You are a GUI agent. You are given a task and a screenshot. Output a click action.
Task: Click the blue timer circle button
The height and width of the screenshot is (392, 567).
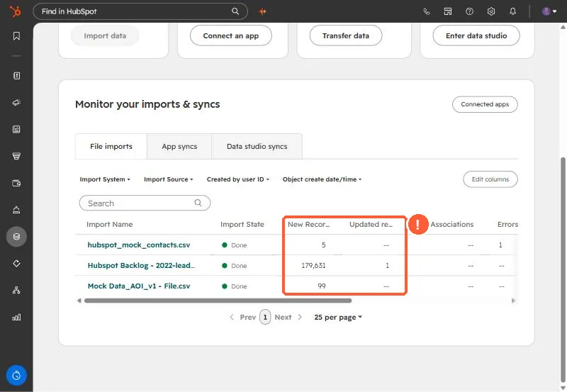point(16,376)
